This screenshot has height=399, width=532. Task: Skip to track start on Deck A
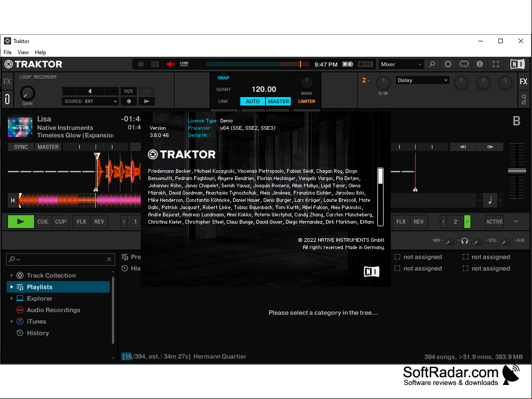point(12,200)
